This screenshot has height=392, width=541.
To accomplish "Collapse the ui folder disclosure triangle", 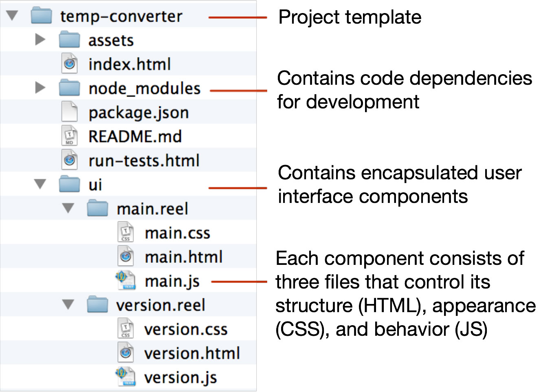I will pos(40,184).
